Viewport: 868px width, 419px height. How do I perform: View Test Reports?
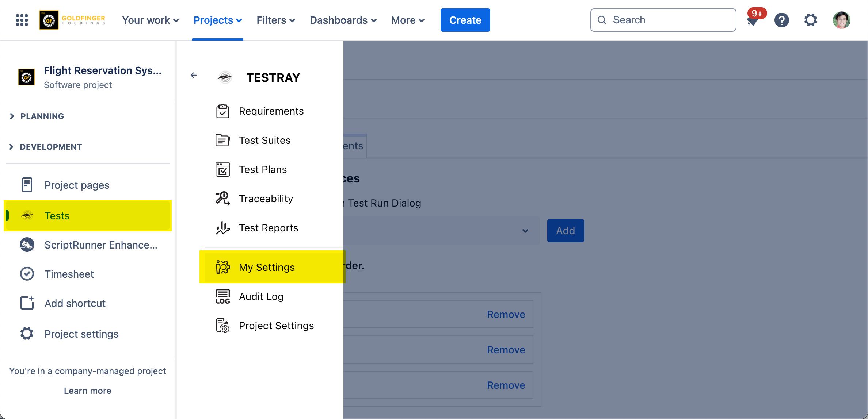269,228
